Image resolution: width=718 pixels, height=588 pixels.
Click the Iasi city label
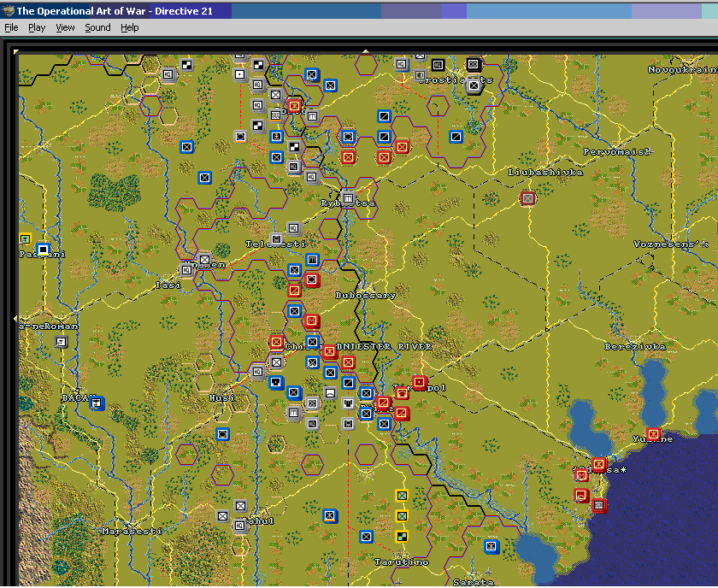click(x=168, y=285)
